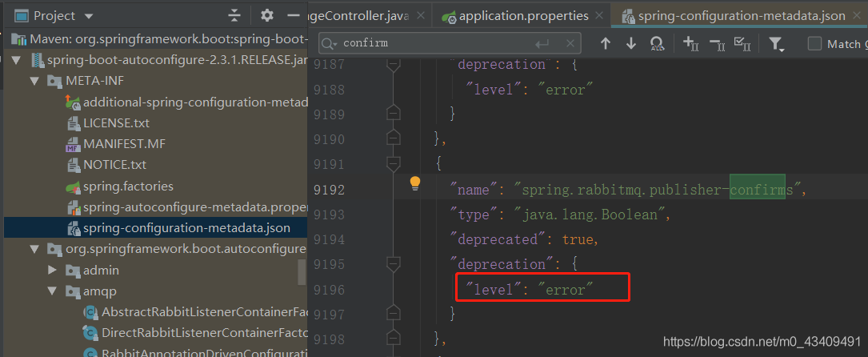The image size is (868, 357).
Task: Open LICENSE.txt in project tree
Action: click(x=116, y=123)
